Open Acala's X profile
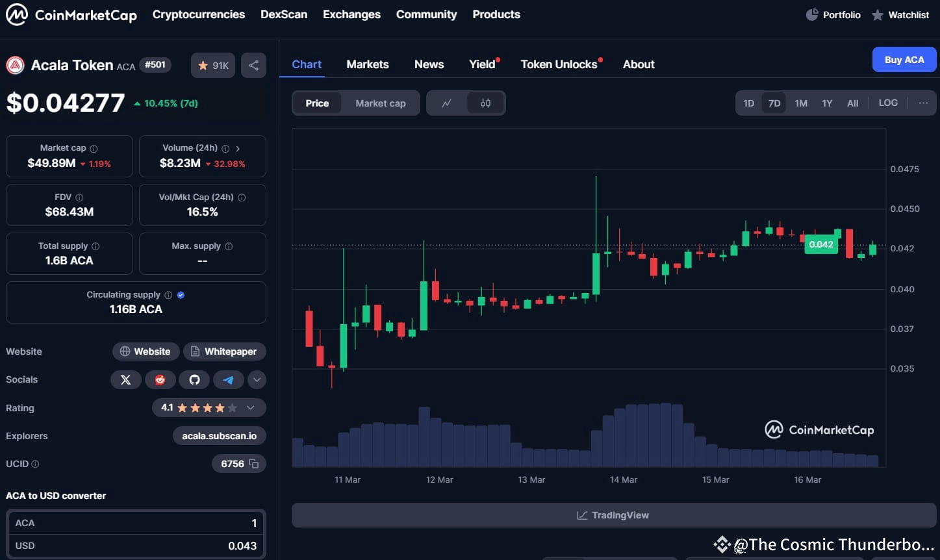 (126, 379)
